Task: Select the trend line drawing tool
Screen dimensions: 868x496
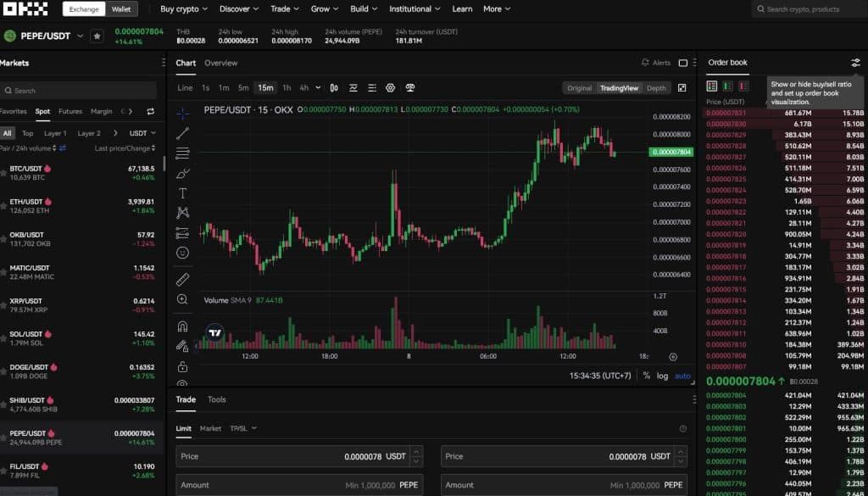Action: tap(183, 133)
